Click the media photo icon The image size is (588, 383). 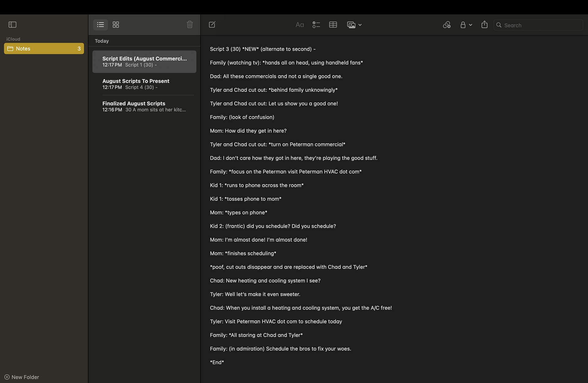click(351, 25)
